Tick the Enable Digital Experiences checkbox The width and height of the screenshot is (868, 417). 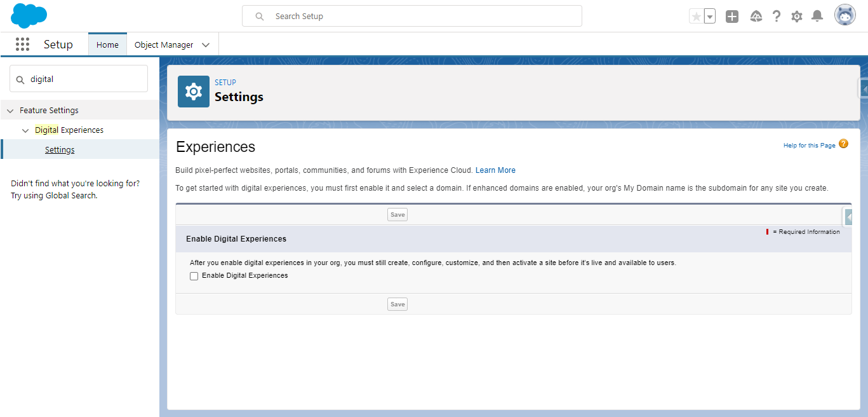click(194, 276)
